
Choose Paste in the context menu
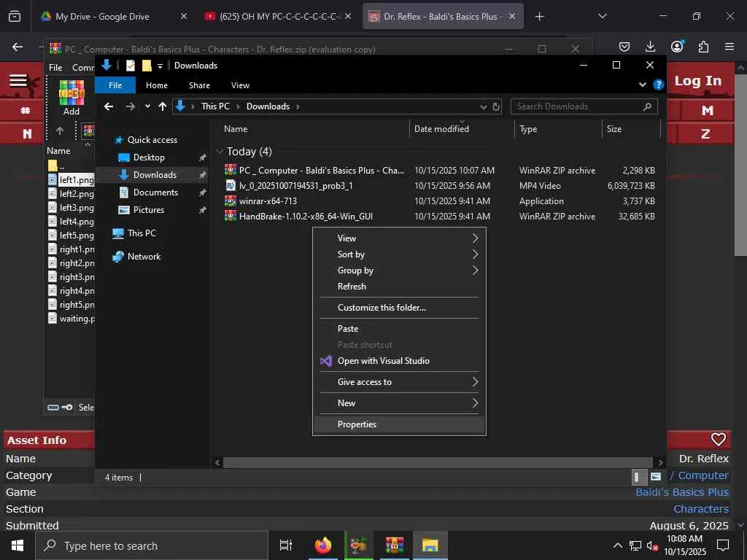(399, 329)
